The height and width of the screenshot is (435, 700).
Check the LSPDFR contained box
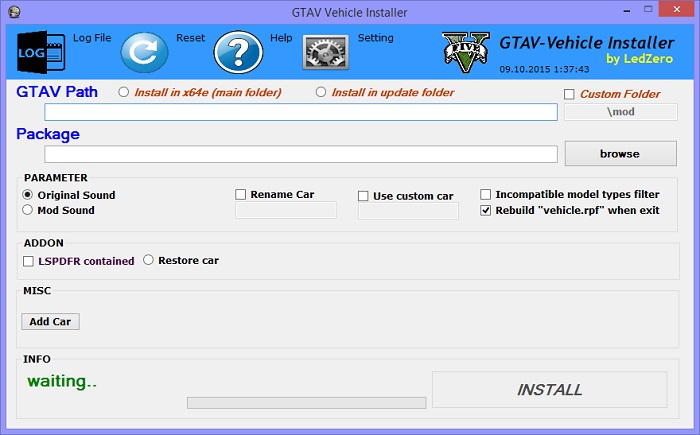[x=28, y=261]
